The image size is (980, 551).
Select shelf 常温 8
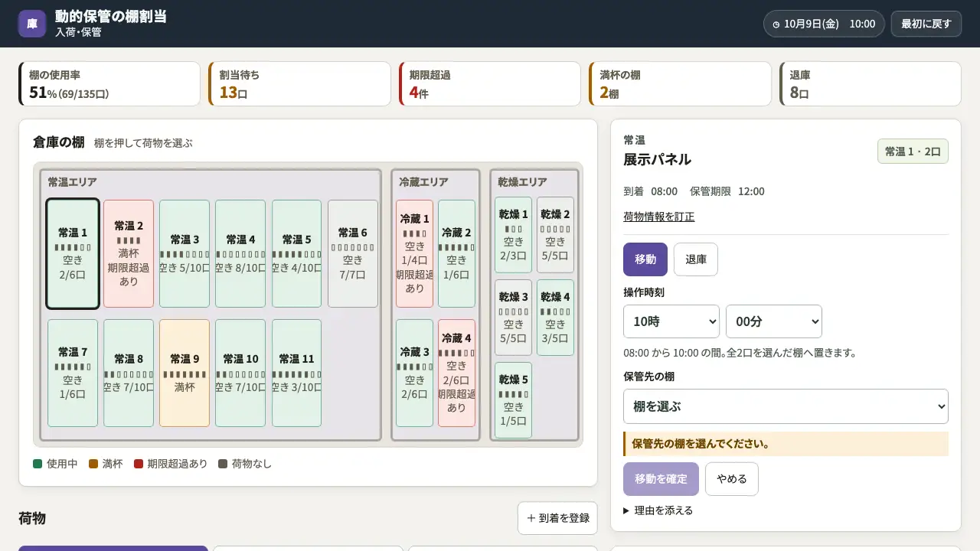click(x=129, y=373)
